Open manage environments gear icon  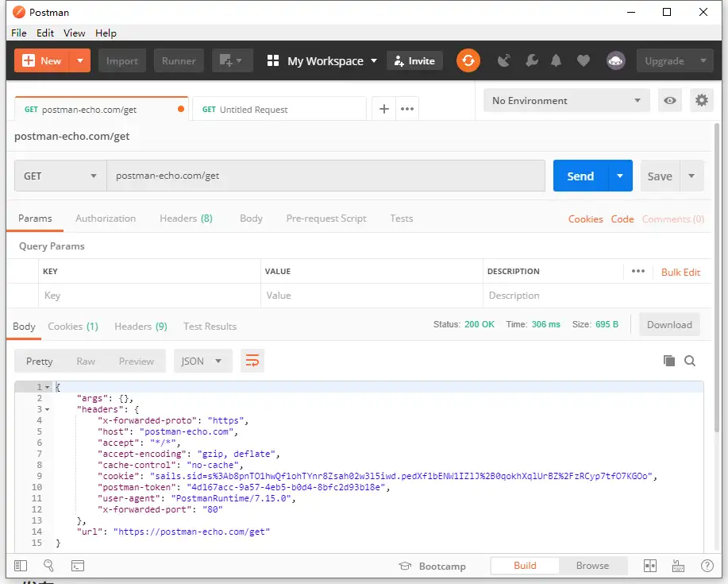click(x=701, y=100)
